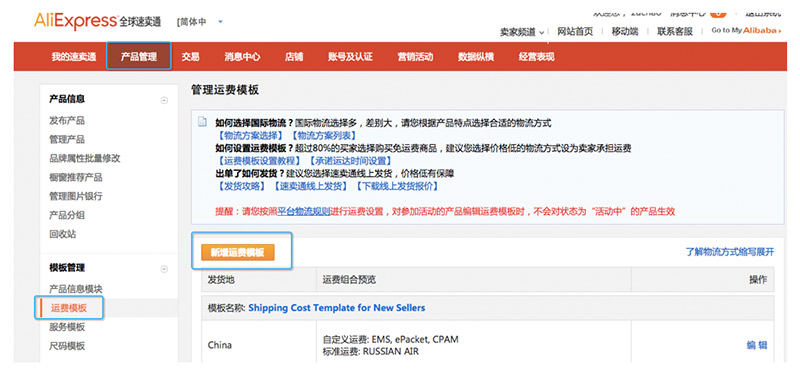Viewport: 800px width, 376px height.
Task: Open 经营表现 tab
Action: click(537, 57)
